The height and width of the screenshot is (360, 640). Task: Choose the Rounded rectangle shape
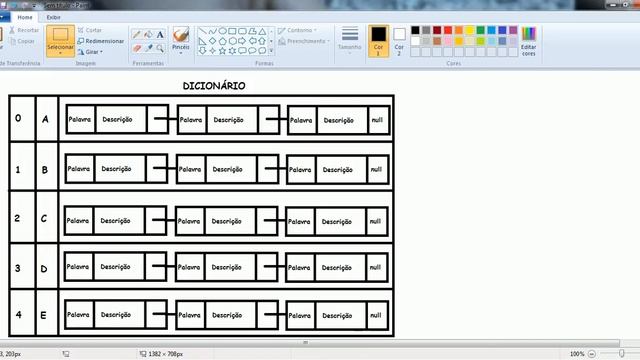click(242, 31)
